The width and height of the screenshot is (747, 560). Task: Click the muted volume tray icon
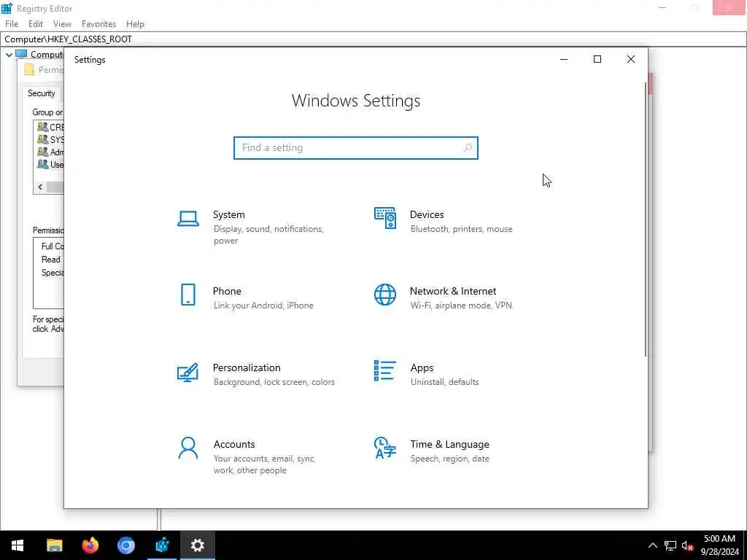coord(687,545)
